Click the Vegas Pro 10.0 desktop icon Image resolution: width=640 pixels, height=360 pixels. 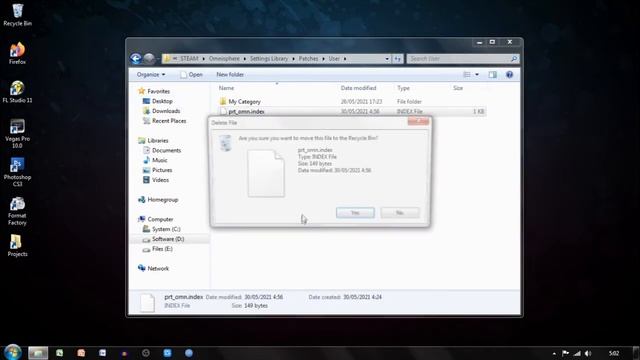pyautogui.click(x=18, y=133)
